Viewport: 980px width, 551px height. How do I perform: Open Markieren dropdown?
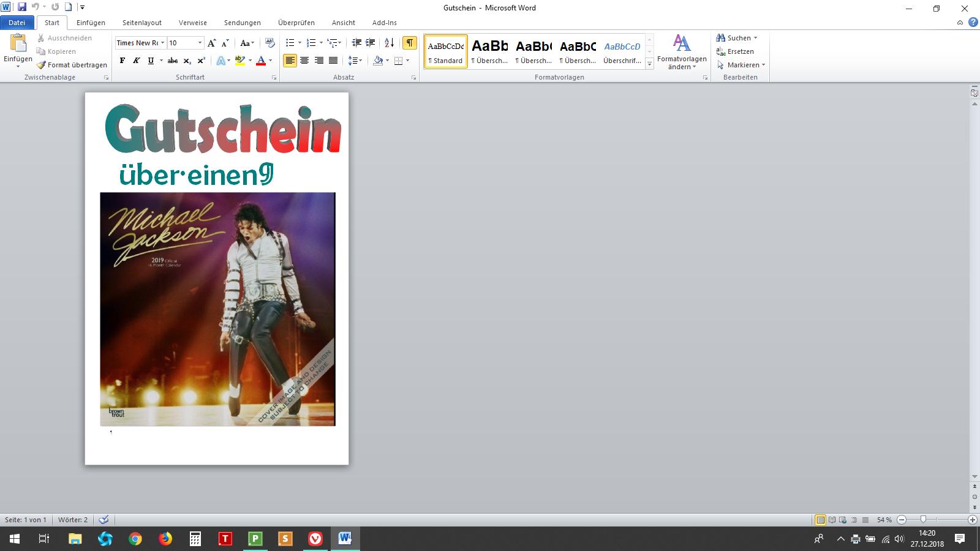[741, 65]
